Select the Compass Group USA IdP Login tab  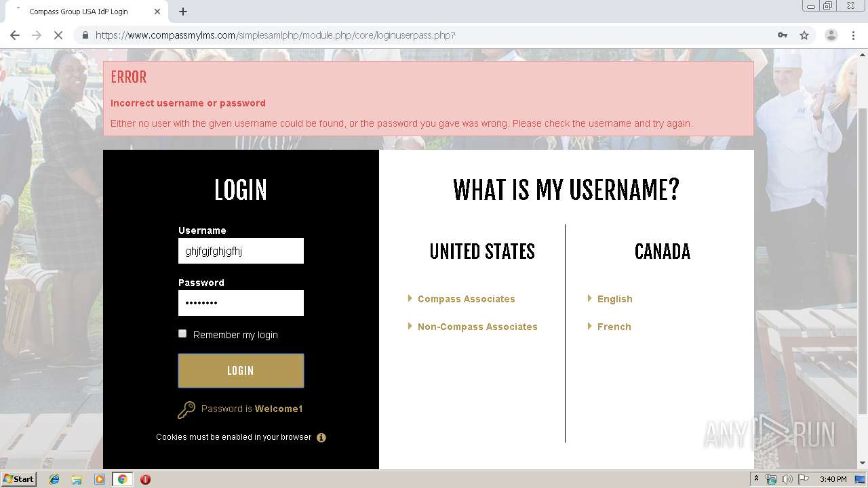pyautogui.click(x=85, y=12)
